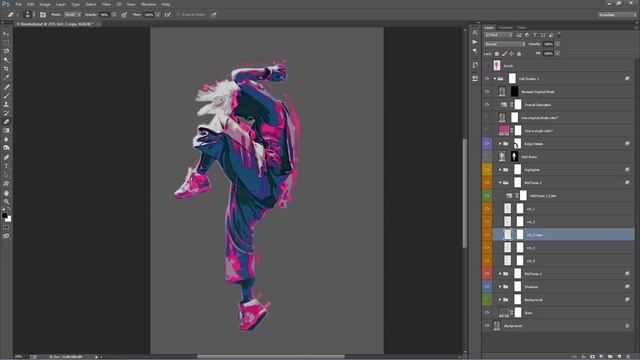Click the lock position icon
Viewport: 640px width, 360px height.
pos(511,53)
